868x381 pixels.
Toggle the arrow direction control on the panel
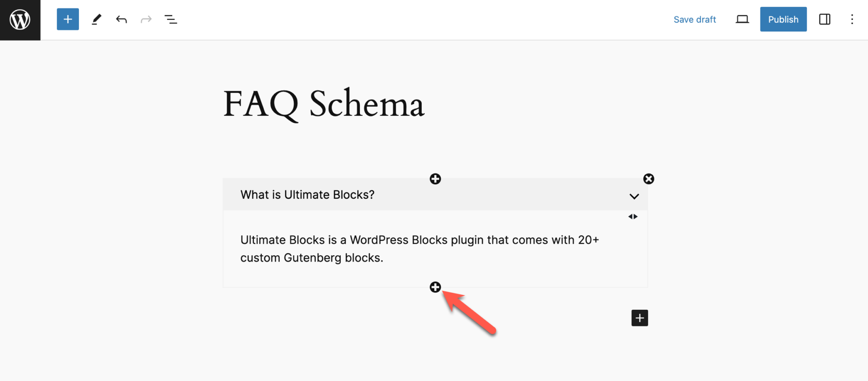(x=633, y=216)
